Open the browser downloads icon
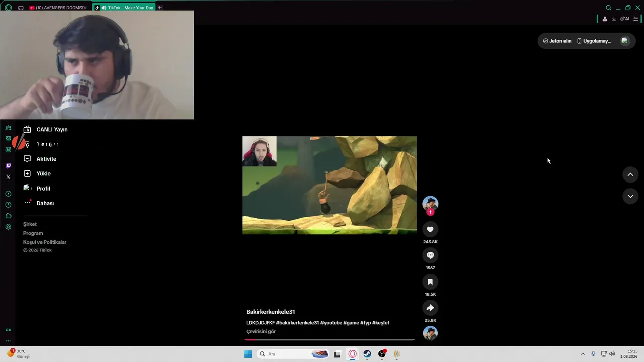Viewport: 644px width, 362px height. pyautogui.click(x=614, y=19)
